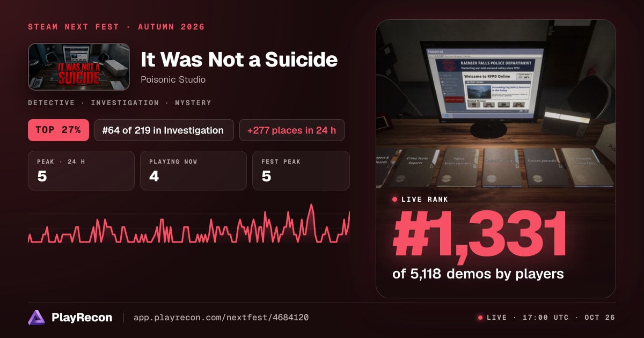Click the PlayRecon triangle logo icon
Image resolution: width=644 pixels, height=338 pixels.
point(36,318)
